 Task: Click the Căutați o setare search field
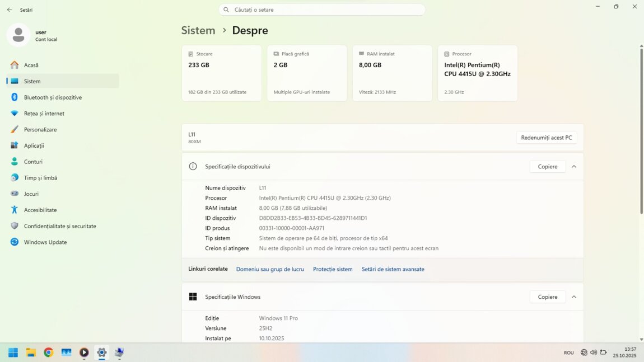coord(321,10)
